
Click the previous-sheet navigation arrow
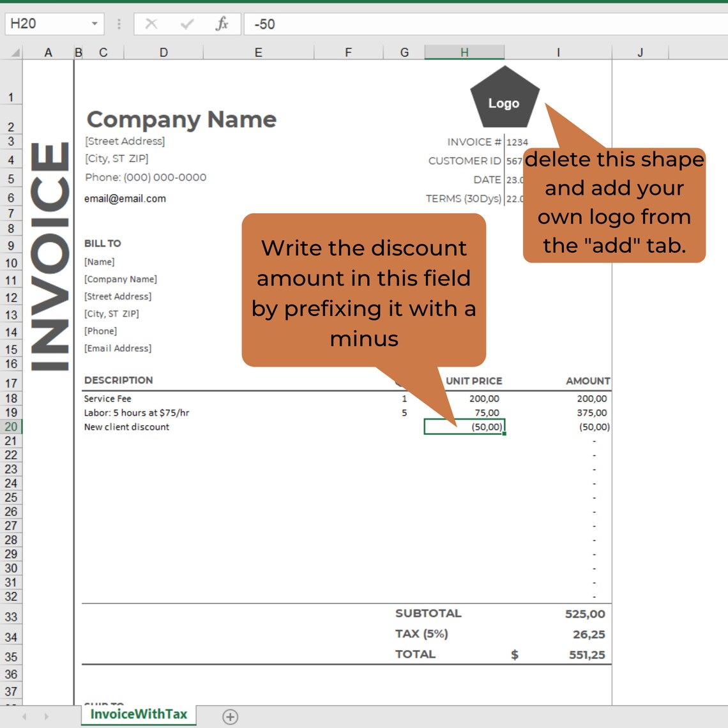coord(24,717)
